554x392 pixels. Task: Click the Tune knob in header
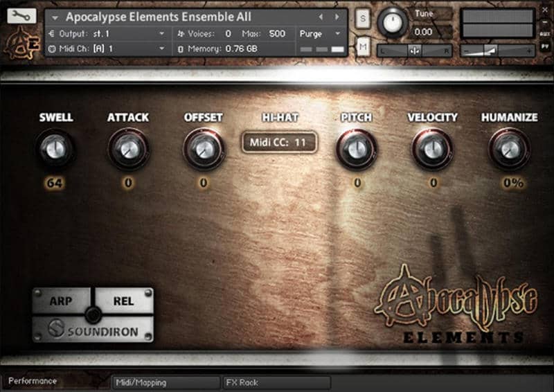393,23
